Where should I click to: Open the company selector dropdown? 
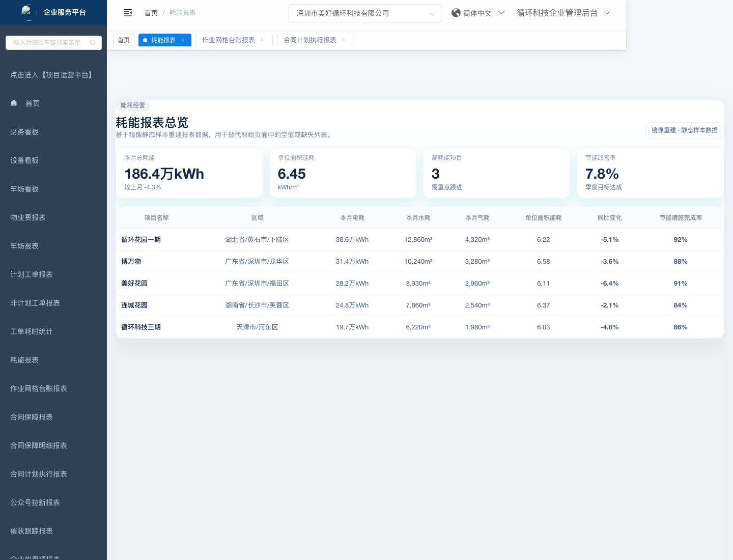click(364, 13)
